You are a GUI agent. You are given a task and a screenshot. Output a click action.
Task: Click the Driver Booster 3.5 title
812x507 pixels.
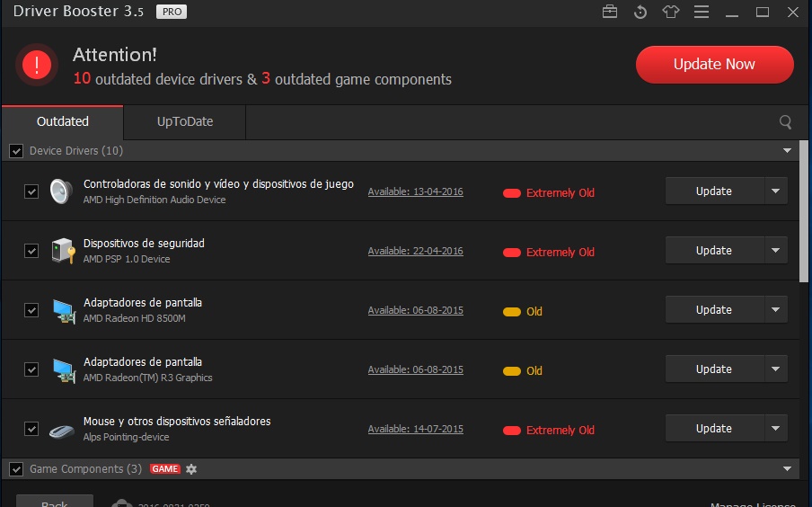coord(78,12)
